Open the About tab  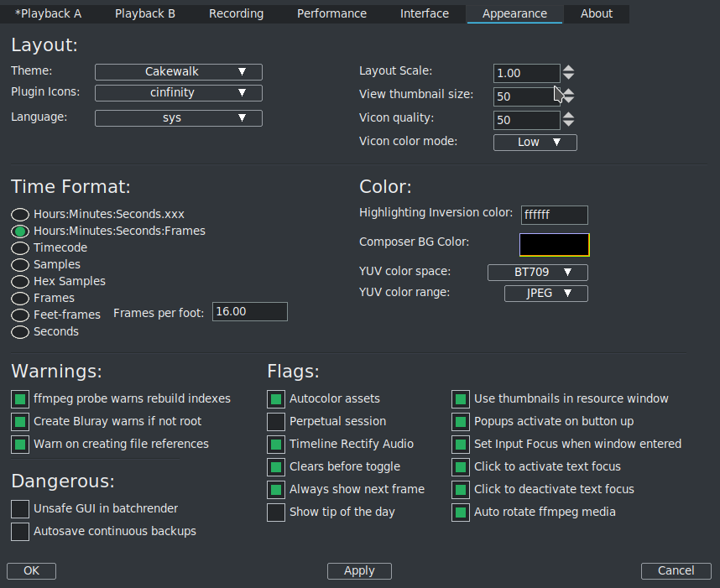(597, 13)
